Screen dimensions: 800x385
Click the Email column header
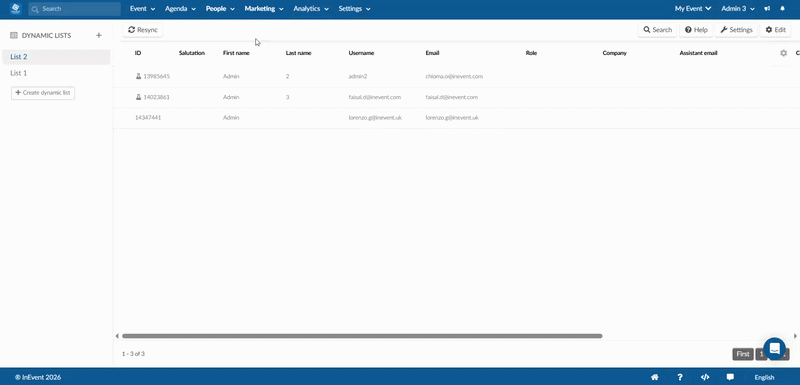[432, 53]
